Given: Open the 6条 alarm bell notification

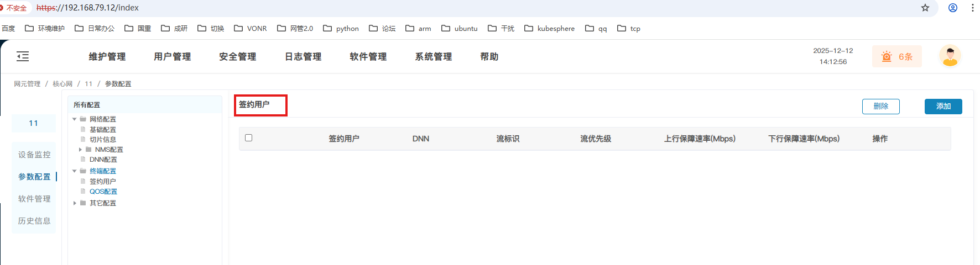Looking at the screenshot, I should pyautogui.click(x=896, y=57).
